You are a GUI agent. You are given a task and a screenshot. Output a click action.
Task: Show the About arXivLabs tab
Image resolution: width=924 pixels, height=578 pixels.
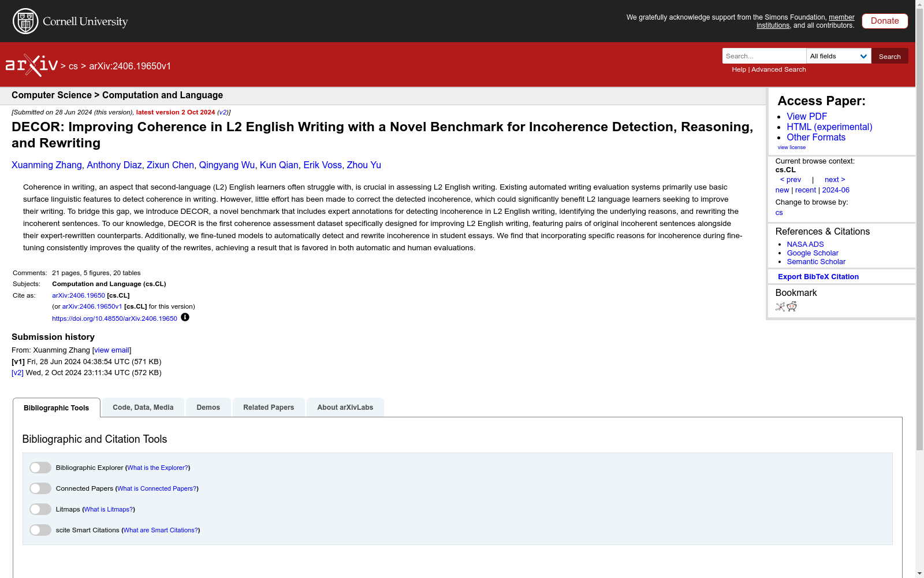(345, 407)
